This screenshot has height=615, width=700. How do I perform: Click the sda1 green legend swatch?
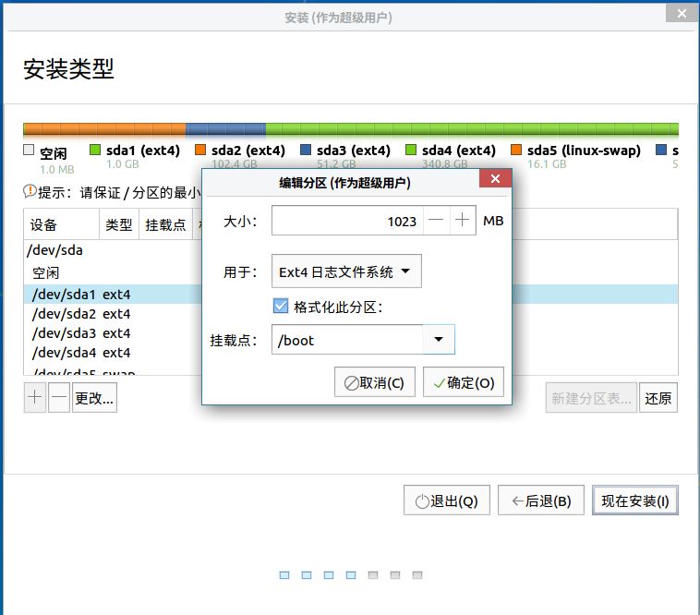point(94,150)
